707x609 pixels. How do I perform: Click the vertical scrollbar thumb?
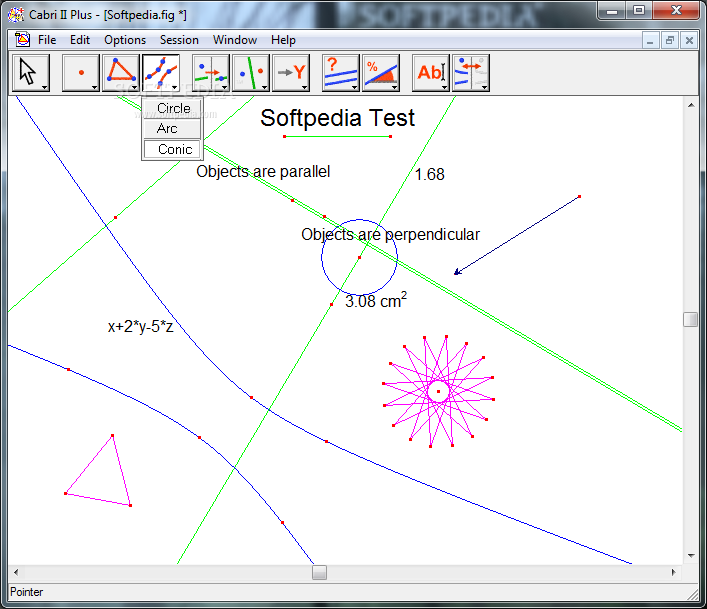click(x=690, y=319)
